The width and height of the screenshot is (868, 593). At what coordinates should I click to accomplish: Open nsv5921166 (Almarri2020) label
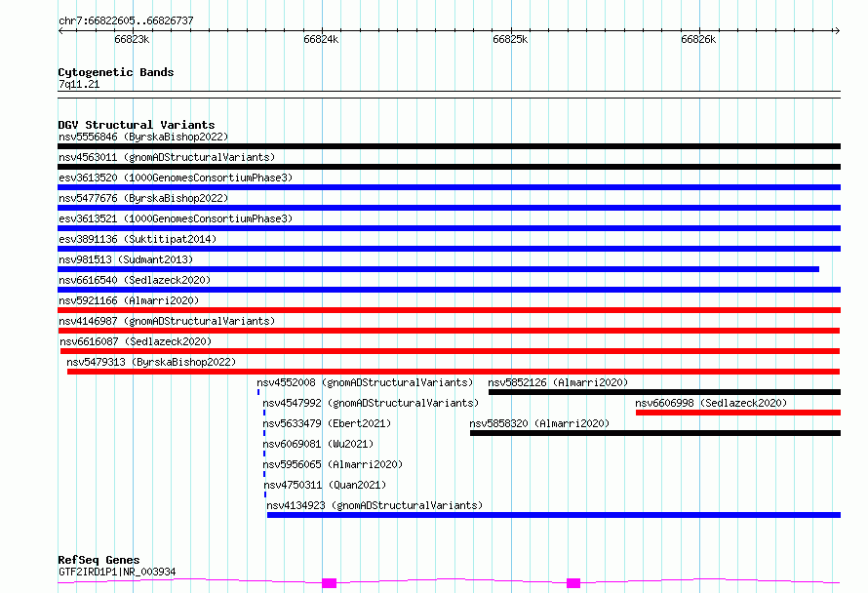[129, 300]
